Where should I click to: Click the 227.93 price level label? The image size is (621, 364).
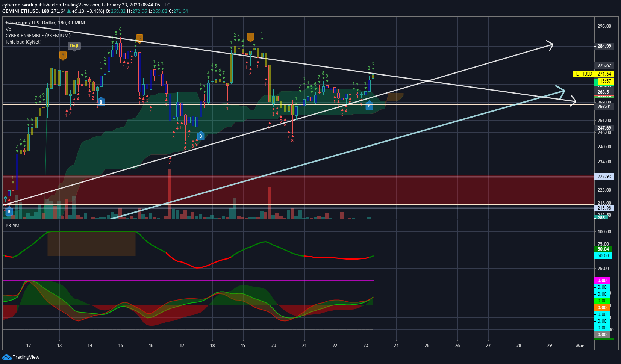point(604,177)
